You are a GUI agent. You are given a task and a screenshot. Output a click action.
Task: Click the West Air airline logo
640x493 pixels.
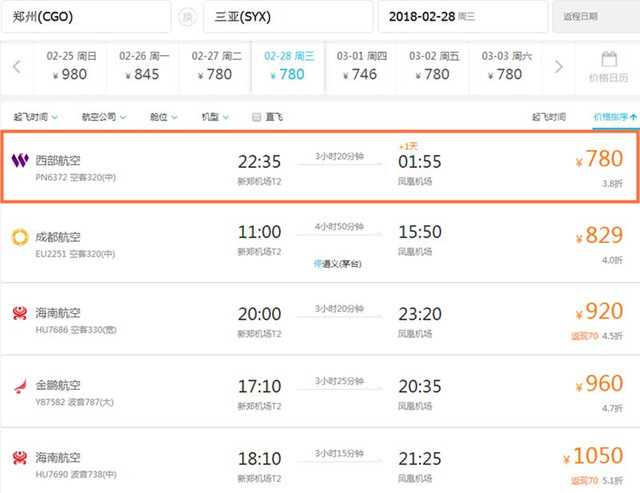point(20,160)
